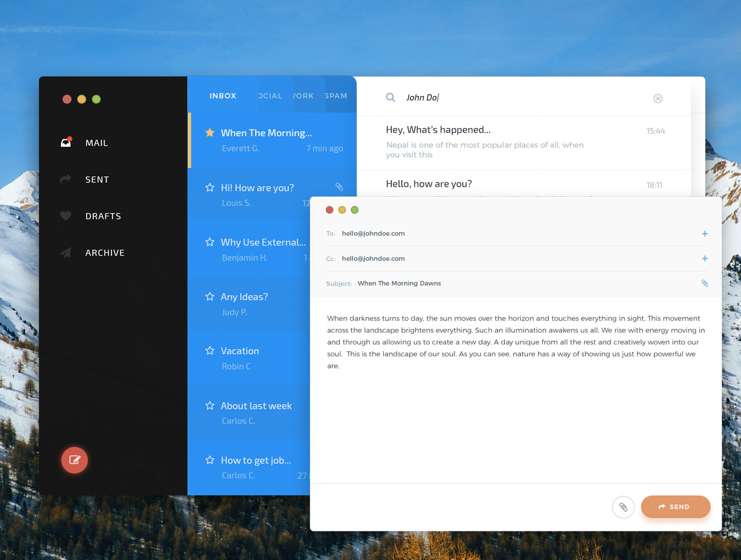Open the Mail inbox icon in sidebar
This screenshot has width=741, height=560.
(66, 143)
